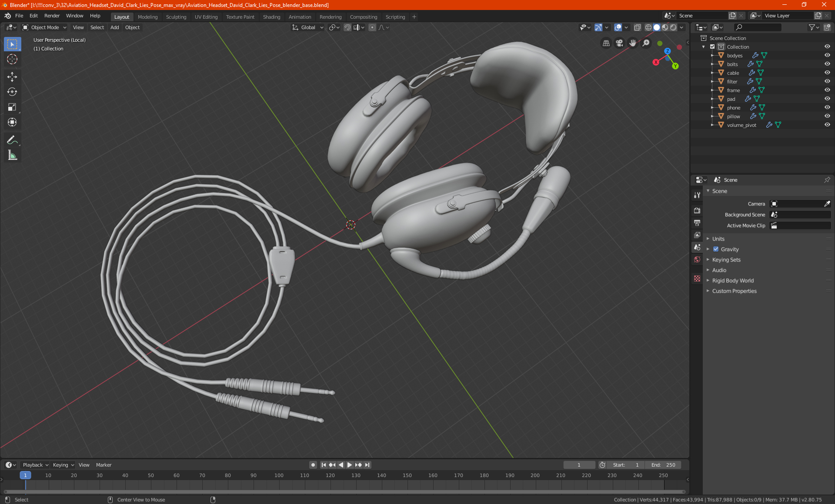This screenshot has height=504, width=835.
Task: Open Texture properties tab
Action: (697, 279)
